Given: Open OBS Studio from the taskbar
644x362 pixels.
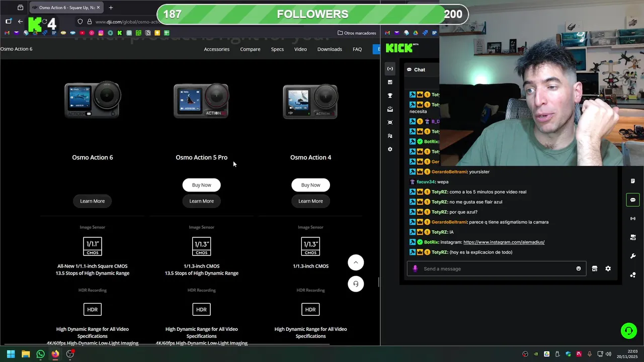Looking at the screenshot, I should click(x=70, y=354).
